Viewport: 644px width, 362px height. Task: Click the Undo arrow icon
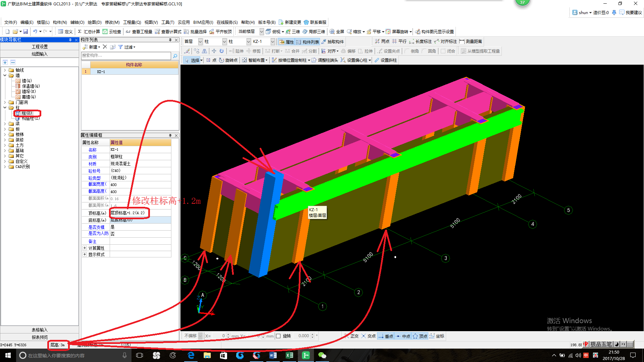(35, 32)
